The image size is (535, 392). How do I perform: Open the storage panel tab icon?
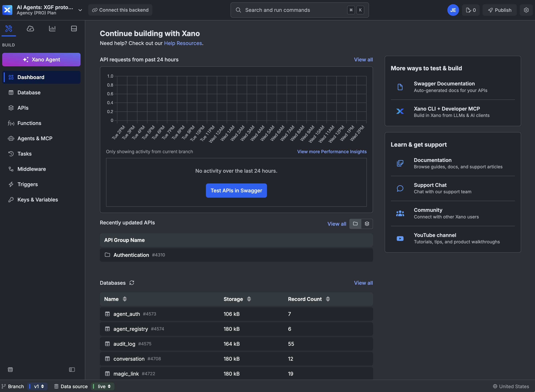pyautogui.click(x=74, y=29)
